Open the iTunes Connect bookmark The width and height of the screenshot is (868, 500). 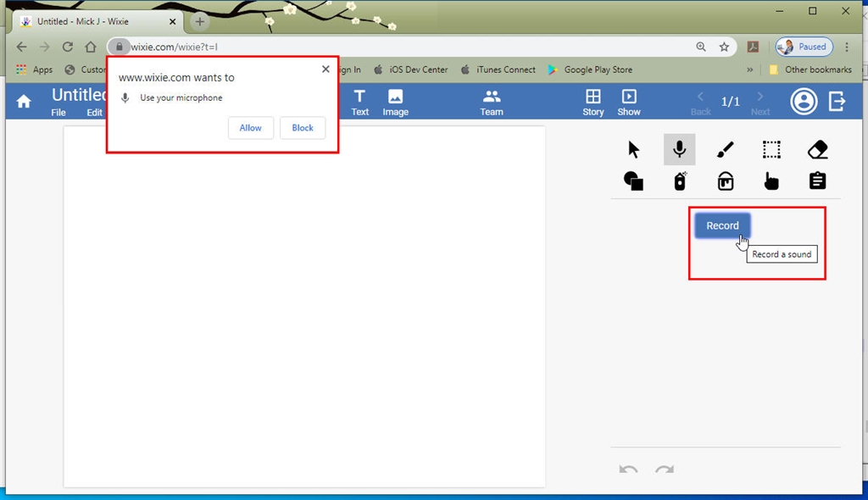tap(498, 69)
